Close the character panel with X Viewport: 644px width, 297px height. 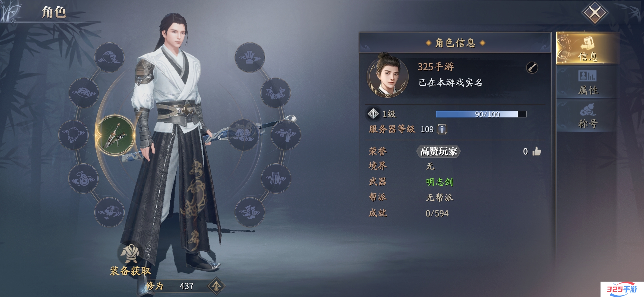[x=595, y=12]
